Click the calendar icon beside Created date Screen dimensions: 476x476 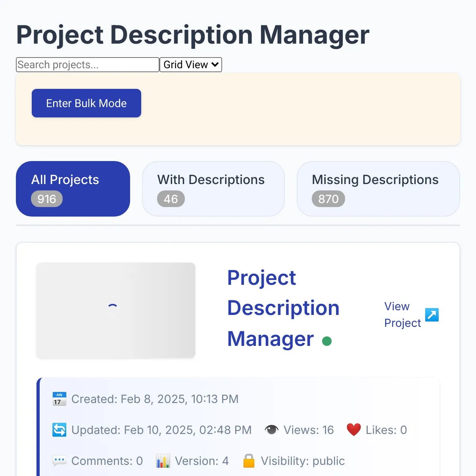[59, 399]
